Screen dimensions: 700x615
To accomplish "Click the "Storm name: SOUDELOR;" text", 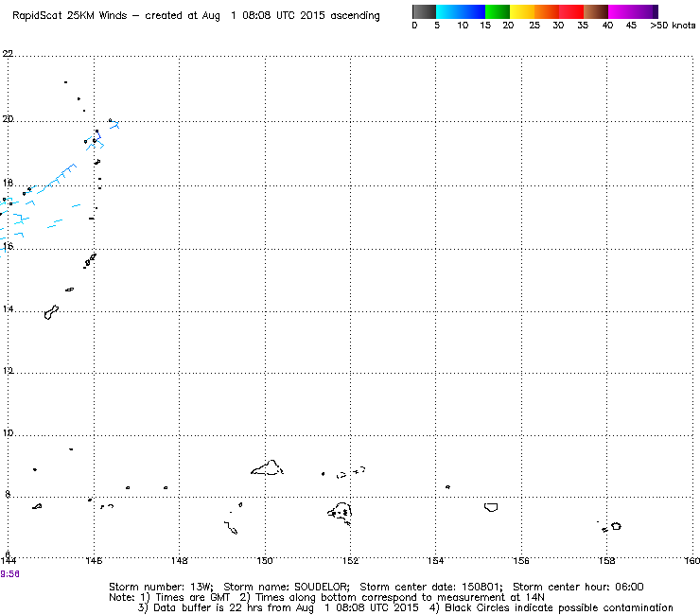I will coord(287,587).
